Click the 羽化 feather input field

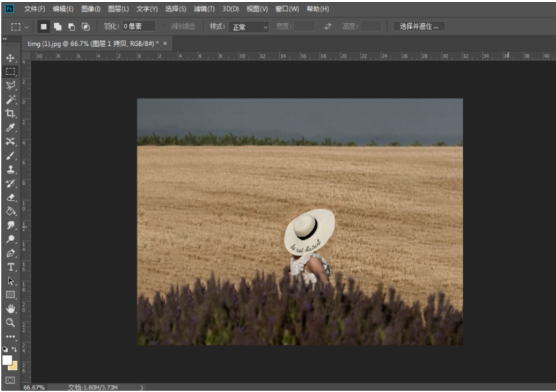(138, 27)
